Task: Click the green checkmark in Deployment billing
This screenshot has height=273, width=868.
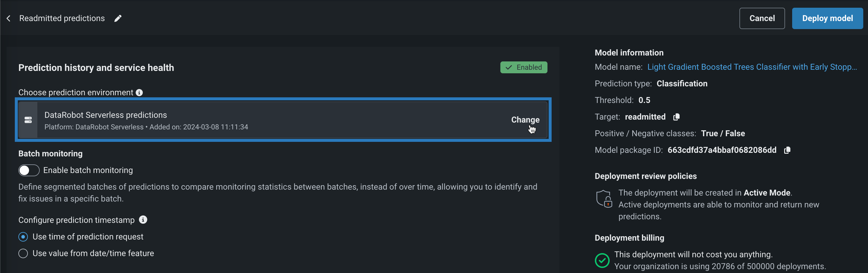Action: pos(602,260)
